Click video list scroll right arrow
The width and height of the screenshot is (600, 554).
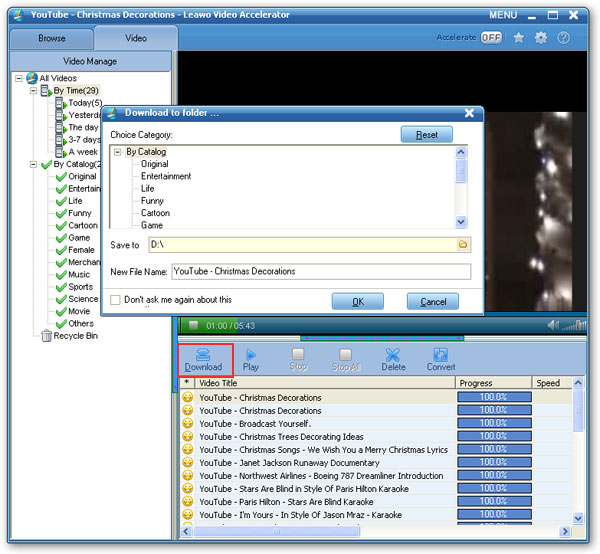(x=565, y=531)
